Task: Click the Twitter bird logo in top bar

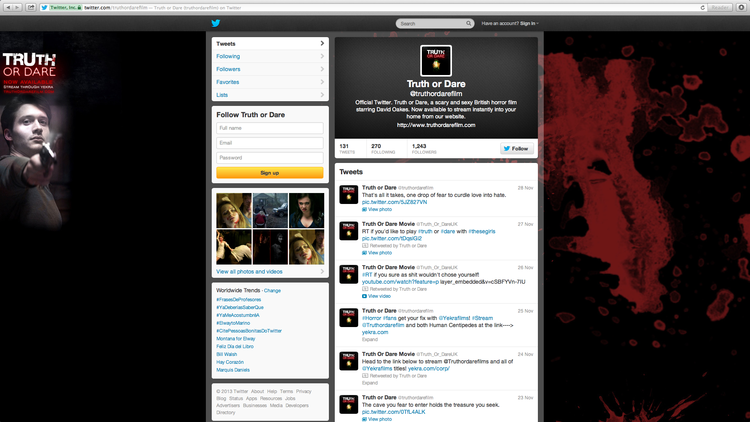Action: [x=216, y=23]
